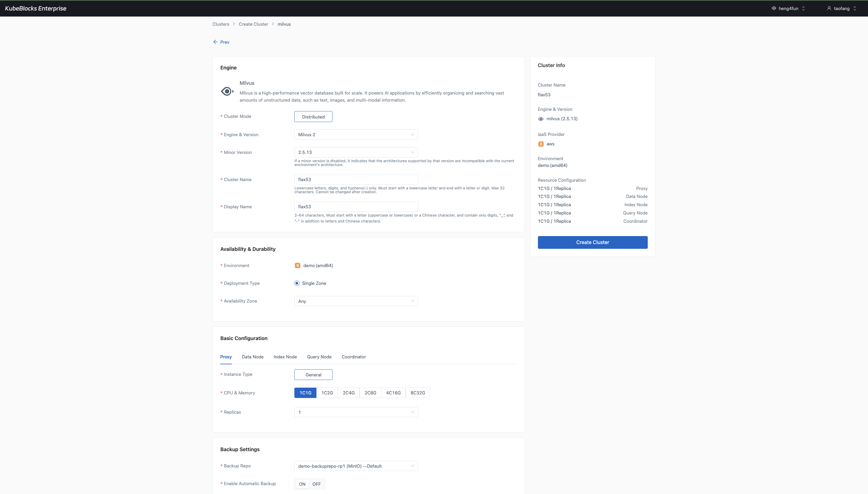Turn automatic backup ON
The image size is (868, 494).
302,484
